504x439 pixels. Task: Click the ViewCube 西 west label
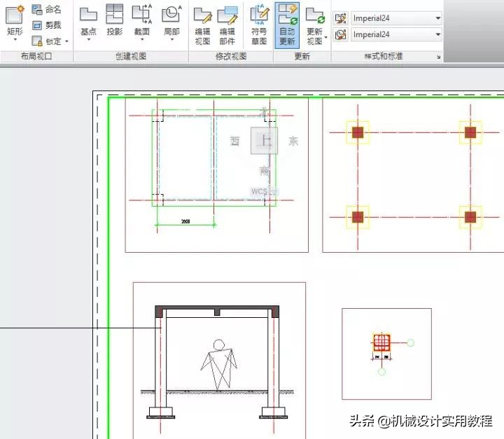click(235, 141)
